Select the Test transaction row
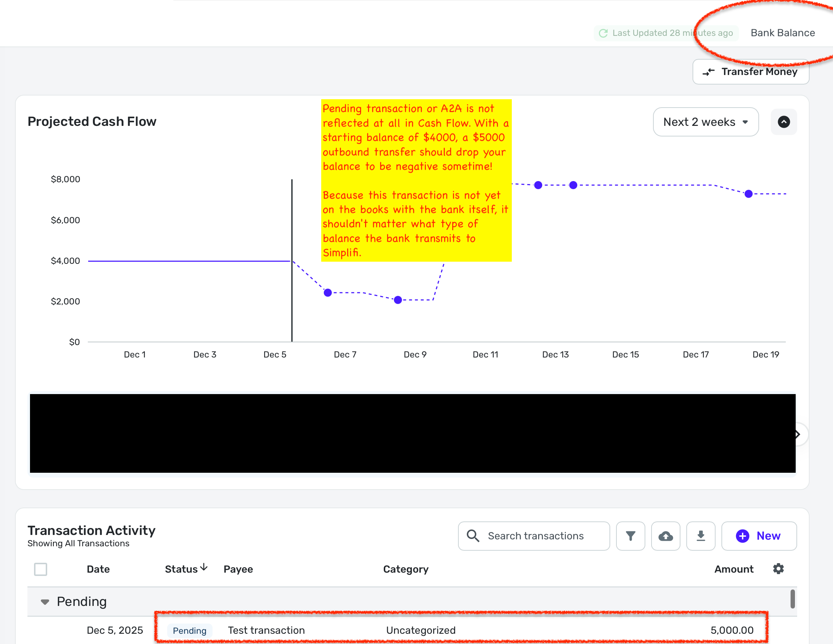This screenshot has height=644, width=833. coord(266,630)
